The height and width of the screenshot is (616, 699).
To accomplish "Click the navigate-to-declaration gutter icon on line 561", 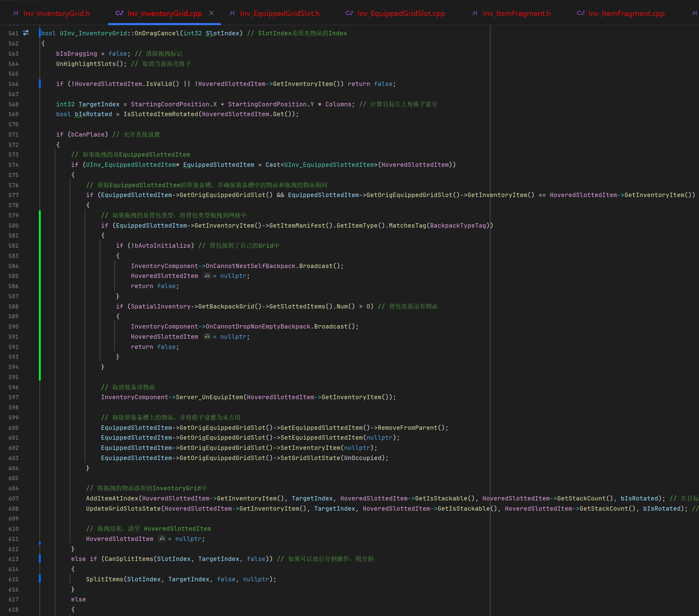I will click(x=26, y=33).
